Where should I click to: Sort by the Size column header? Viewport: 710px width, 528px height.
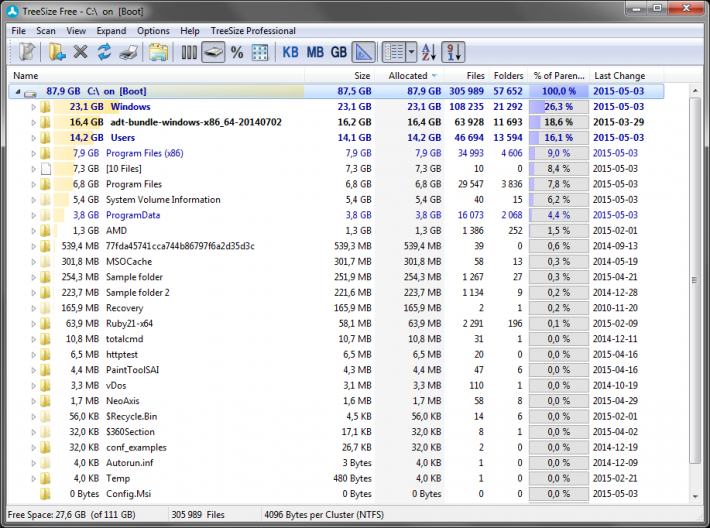click(x=339, y=76)
